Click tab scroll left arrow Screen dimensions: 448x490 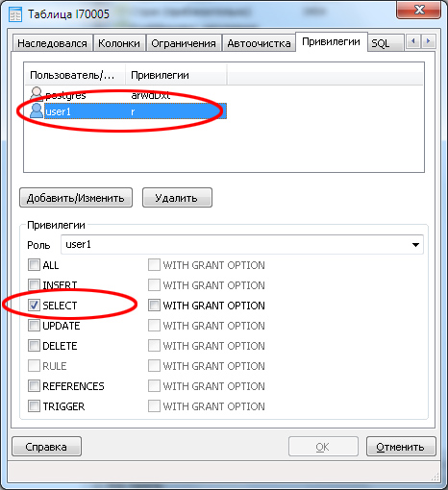pos(413,41)
